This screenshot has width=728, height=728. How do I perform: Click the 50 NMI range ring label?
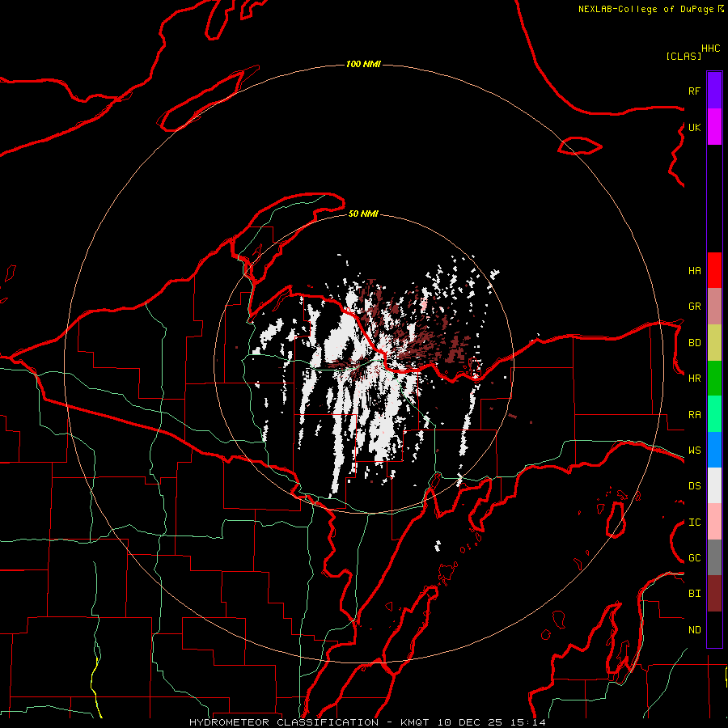tap(363, 214)
